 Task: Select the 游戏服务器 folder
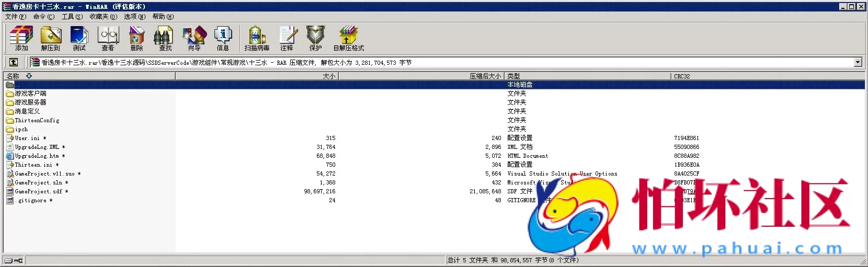click(x=30, y=102)
